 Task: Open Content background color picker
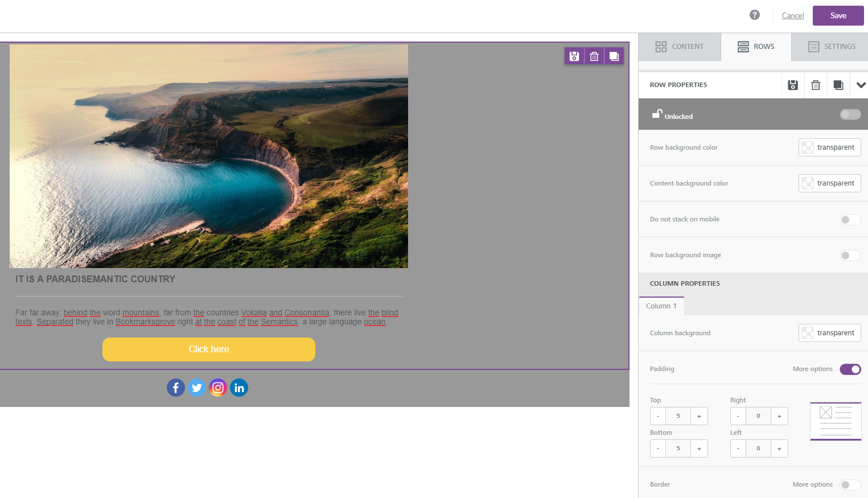pyautogui.click(x=830, y=183)
